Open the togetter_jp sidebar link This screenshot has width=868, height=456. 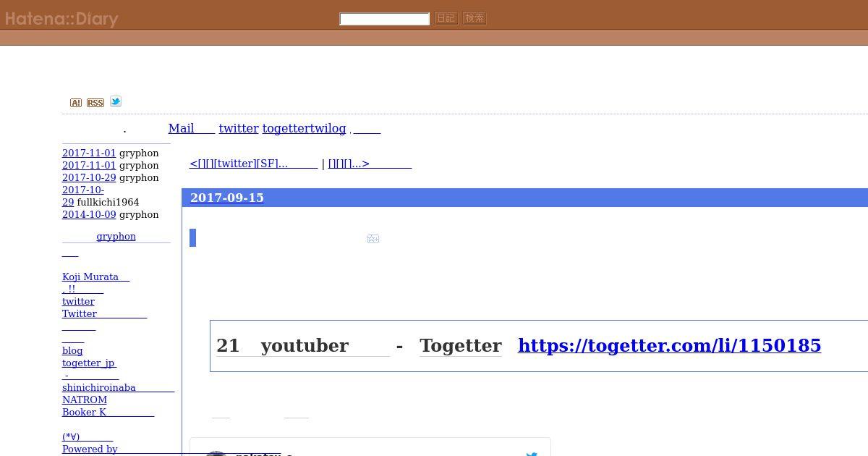[x=89, y=363]
